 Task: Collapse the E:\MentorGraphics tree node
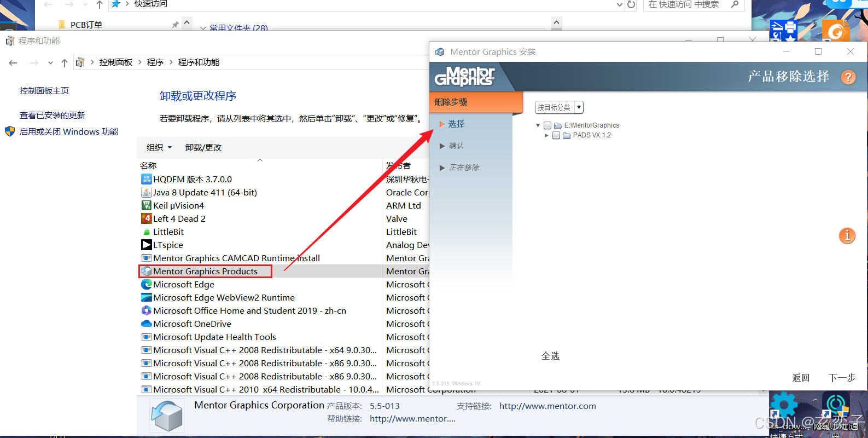click(x=538, y=125)
